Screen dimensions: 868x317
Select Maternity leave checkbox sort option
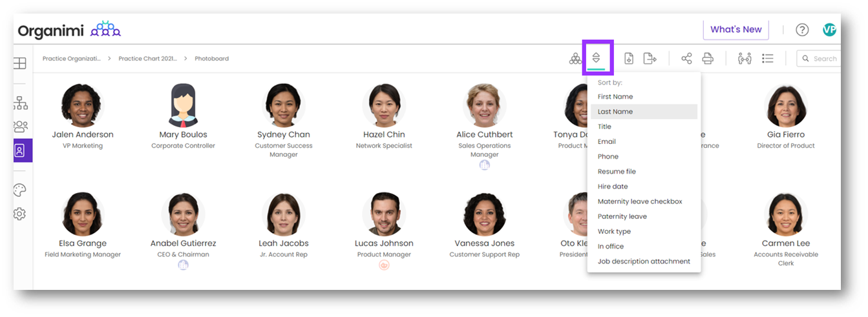click(640, 201)
